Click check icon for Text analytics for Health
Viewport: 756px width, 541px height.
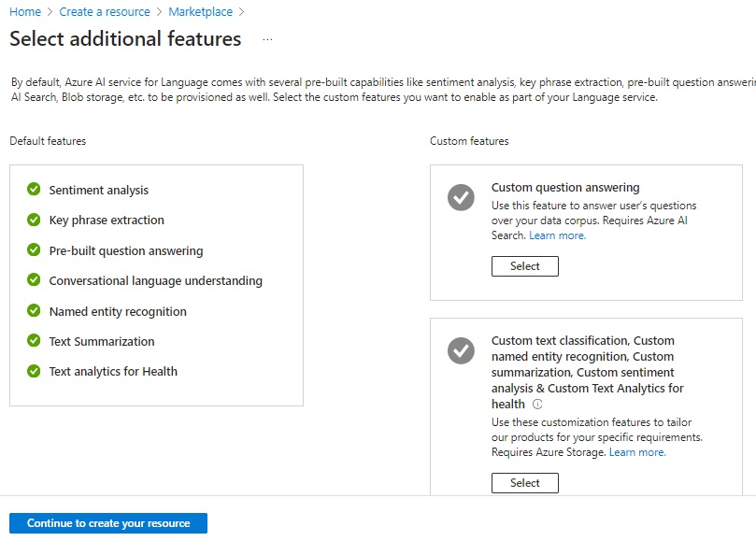pos(34,371)
